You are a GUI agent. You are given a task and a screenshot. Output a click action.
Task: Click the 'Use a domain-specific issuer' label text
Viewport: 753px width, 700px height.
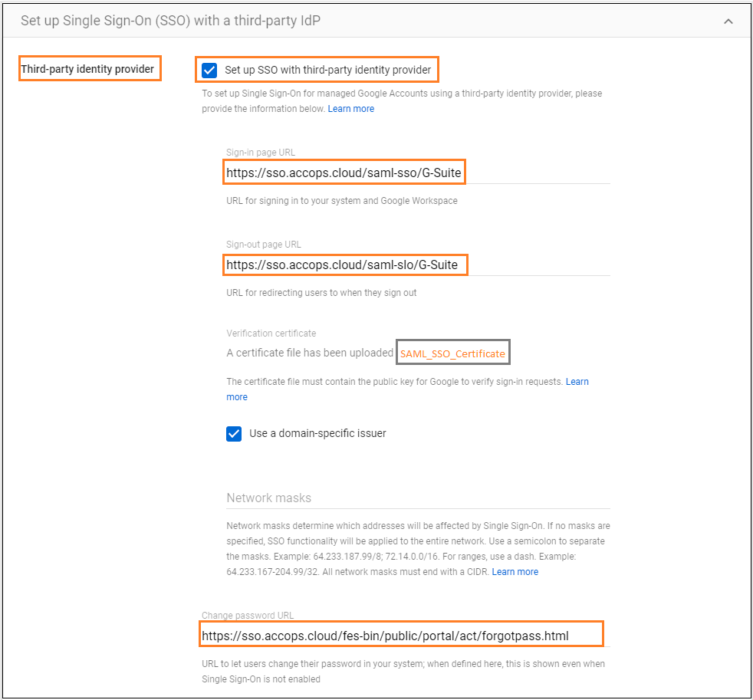317,433
